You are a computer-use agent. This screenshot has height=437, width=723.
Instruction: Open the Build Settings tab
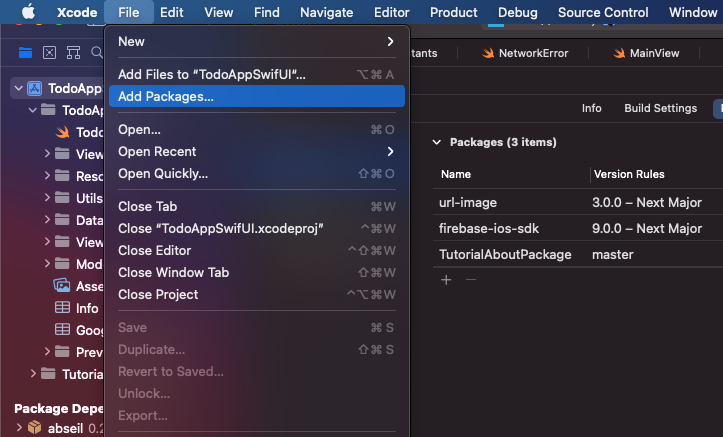pyautogui.click(x=660, y=108)
